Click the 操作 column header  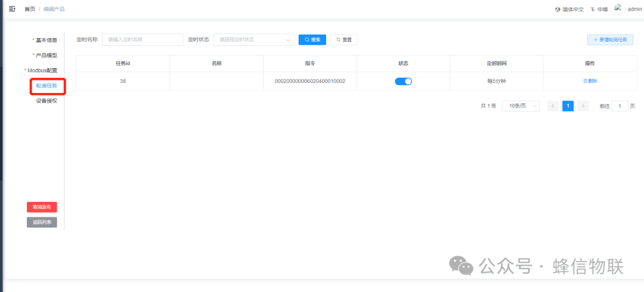pos(590,63)
